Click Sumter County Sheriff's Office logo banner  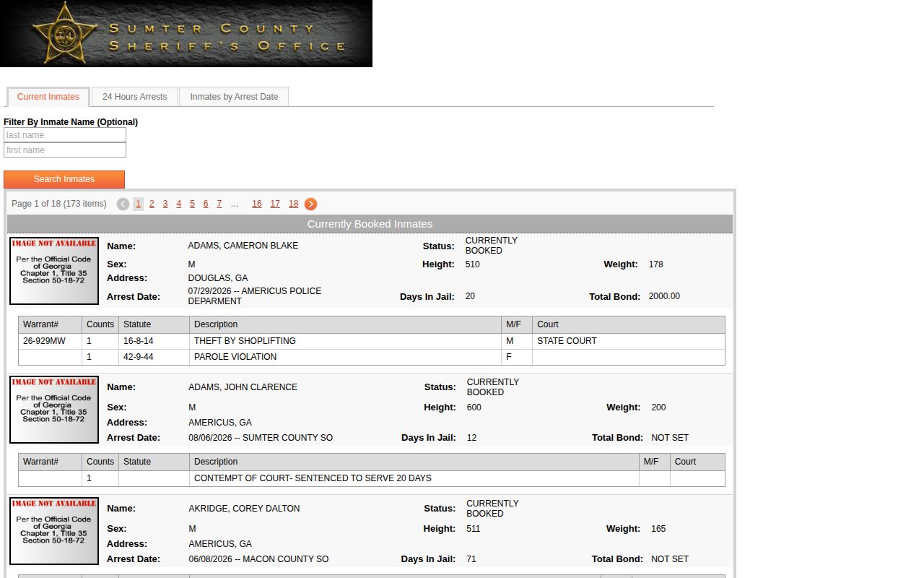coord(186,33)
